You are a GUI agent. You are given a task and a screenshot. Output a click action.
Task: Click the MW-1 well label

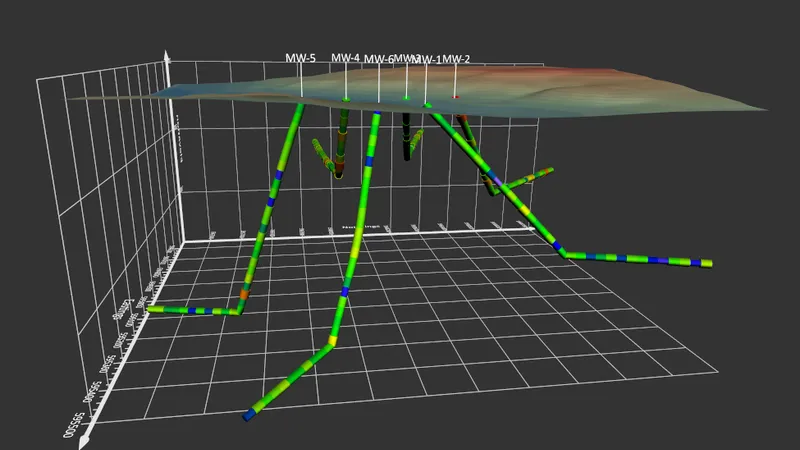428,60
